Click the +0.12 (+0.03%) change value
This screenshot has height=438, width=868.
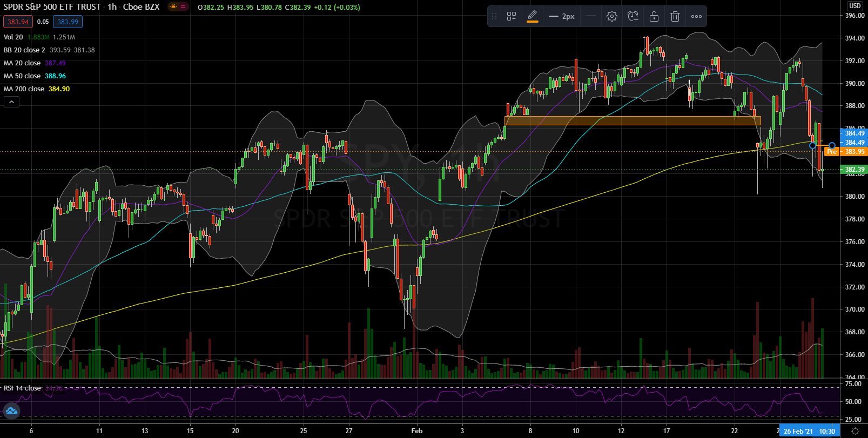coord(337,8)
